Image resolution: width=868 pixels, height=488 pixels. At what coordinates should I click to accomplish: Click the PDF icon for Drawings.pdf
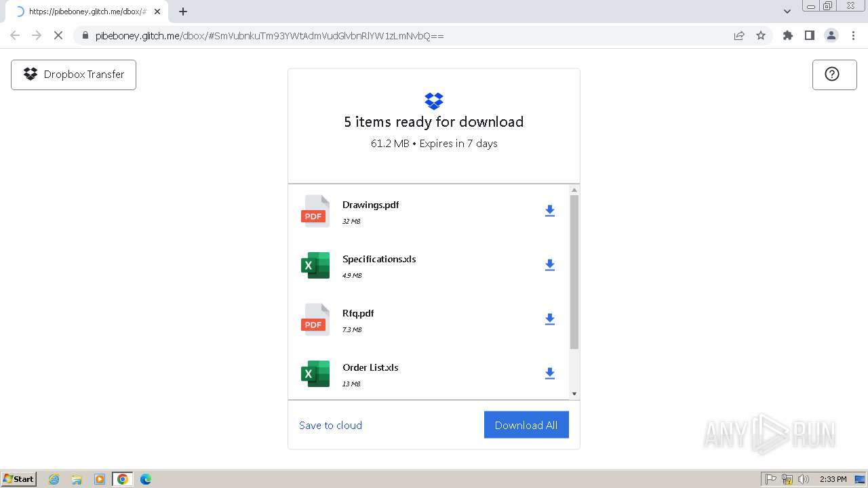click(315, 211)
